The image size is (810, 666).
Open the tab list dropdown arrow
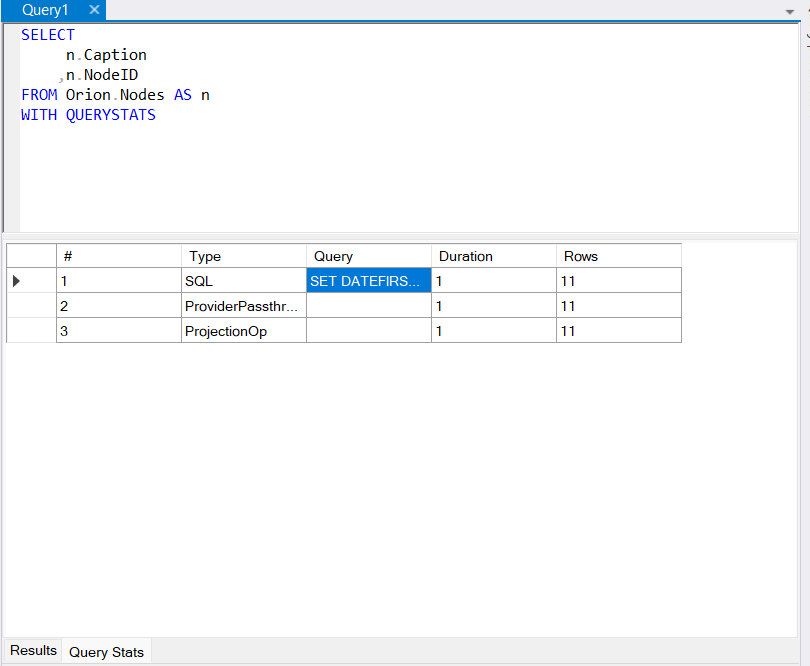coord(790,11)
